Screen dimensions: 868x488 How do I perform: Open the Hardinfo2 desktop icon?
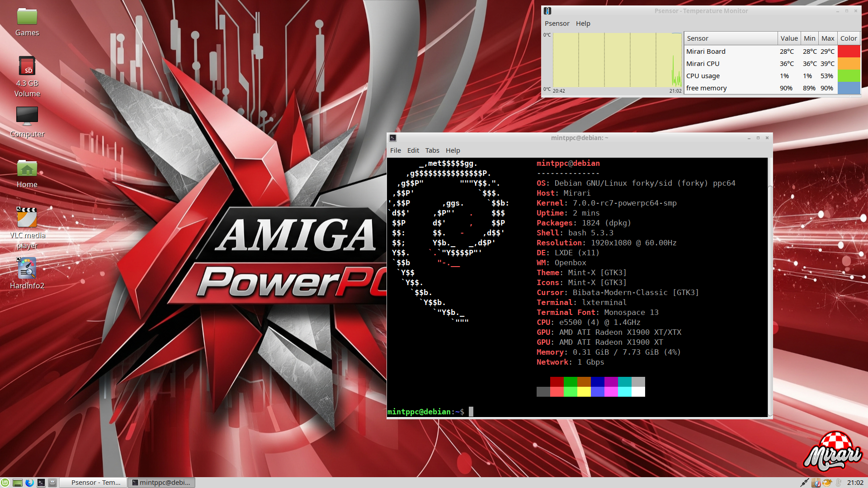click(x=27, y=269)
